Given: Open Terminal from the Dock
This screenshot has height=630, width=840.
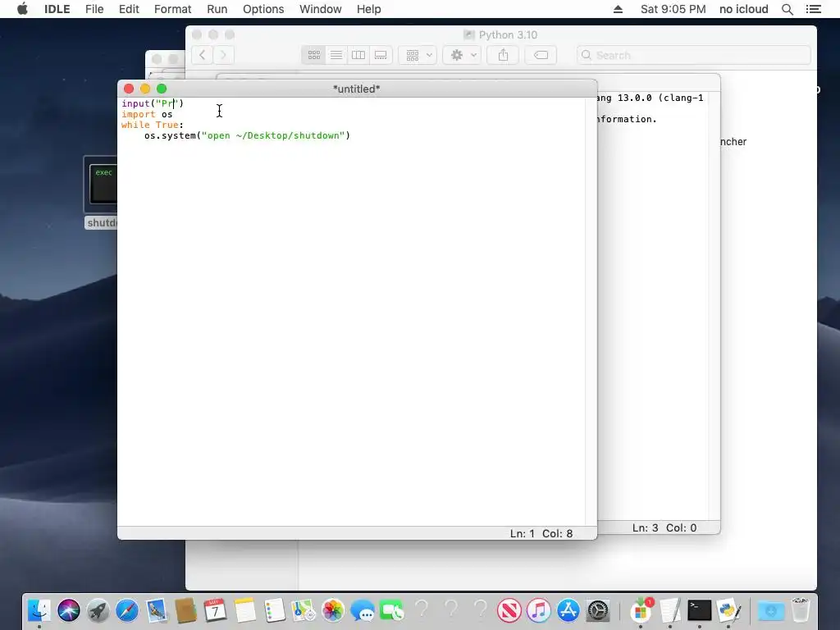Looking at the screenshot, I should pos(699,610).
